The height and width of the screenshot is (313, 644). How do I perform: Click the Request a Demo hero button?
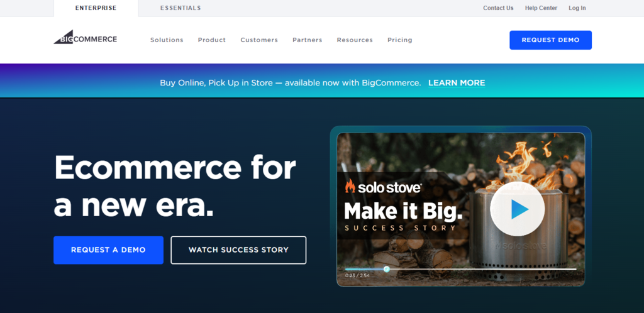[108, 250]
